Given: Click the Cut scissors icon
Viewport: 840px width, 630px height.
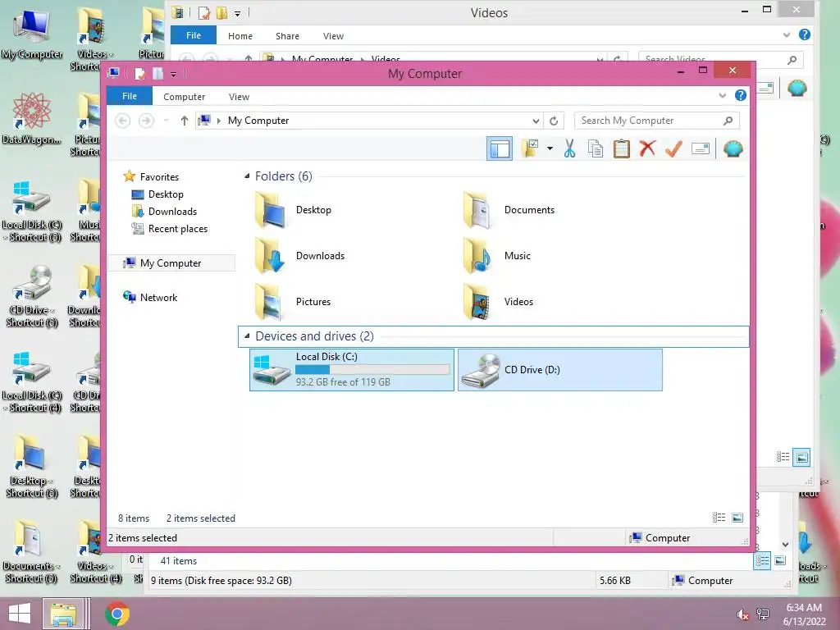Looking at the screenshot, I should point(569,148).
